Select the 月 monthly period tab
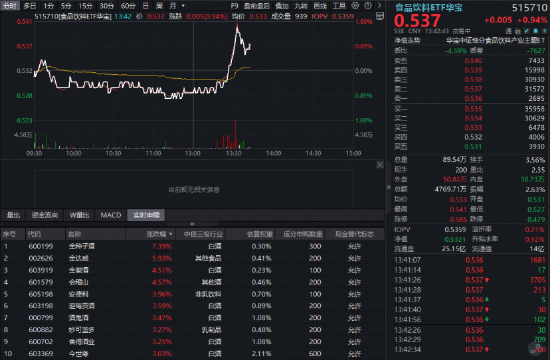Image resolution: width=550 pixels, height=360 pixels. pos(173,6)
